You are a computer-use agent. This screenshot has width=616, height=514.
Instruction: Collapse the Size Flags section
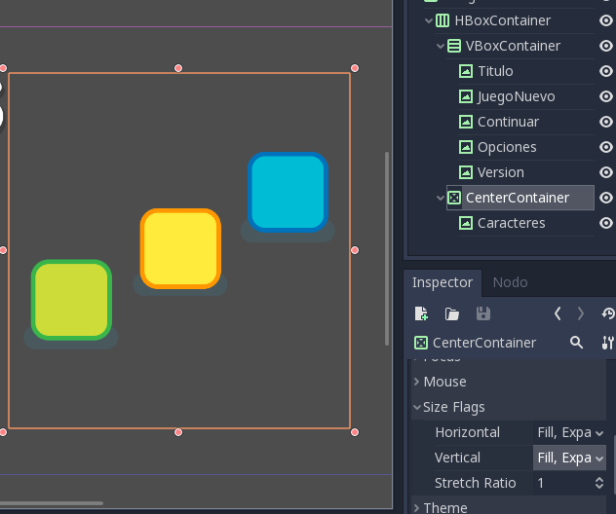pos(417,407)
